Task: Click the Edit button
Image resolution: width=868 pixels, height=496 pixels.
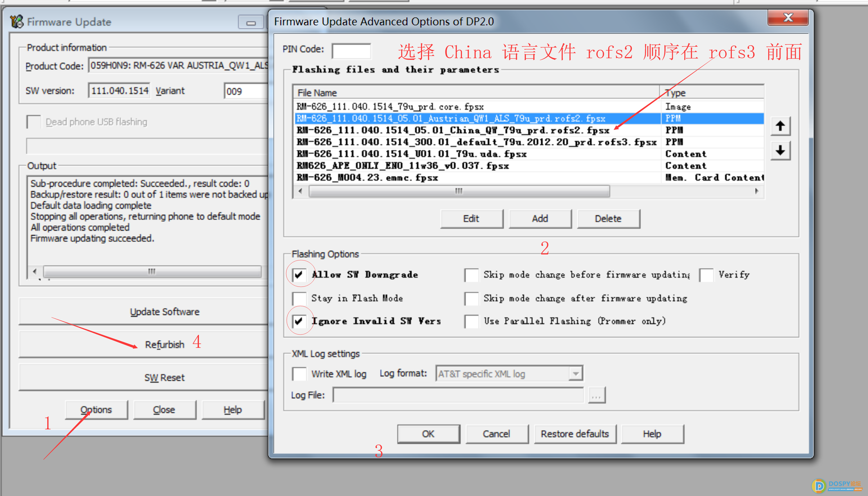Action: pyautogui.click(x=471, y=219)
